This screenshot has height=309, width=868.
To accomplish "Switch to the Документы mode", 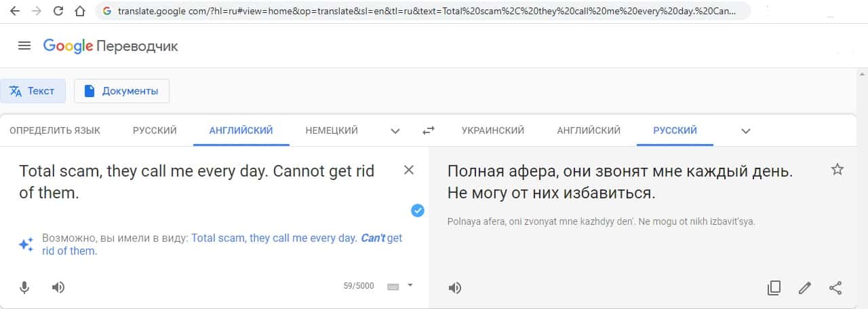I will [x=121, y=91].
